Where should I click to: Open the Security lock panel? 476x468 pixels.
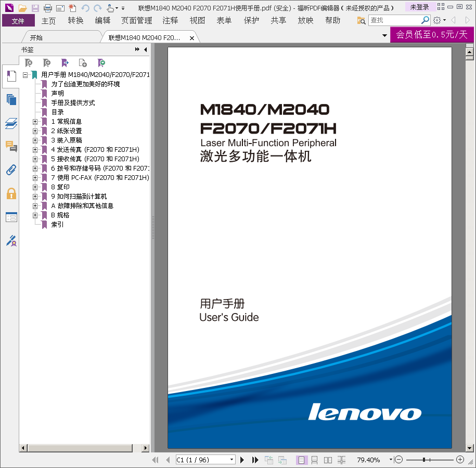(x=11, y=193)
